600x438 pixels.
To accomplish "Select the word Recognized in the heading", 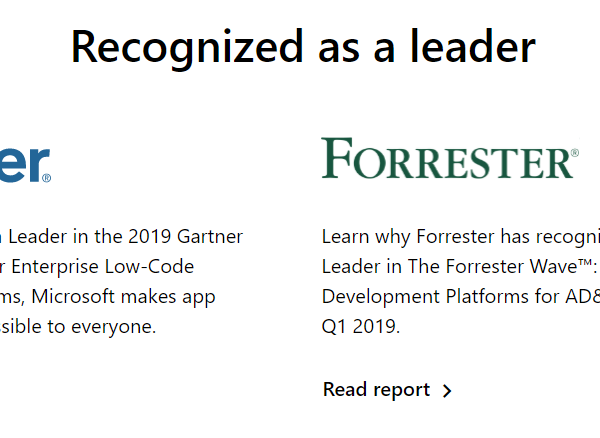I will pos(187,47).
